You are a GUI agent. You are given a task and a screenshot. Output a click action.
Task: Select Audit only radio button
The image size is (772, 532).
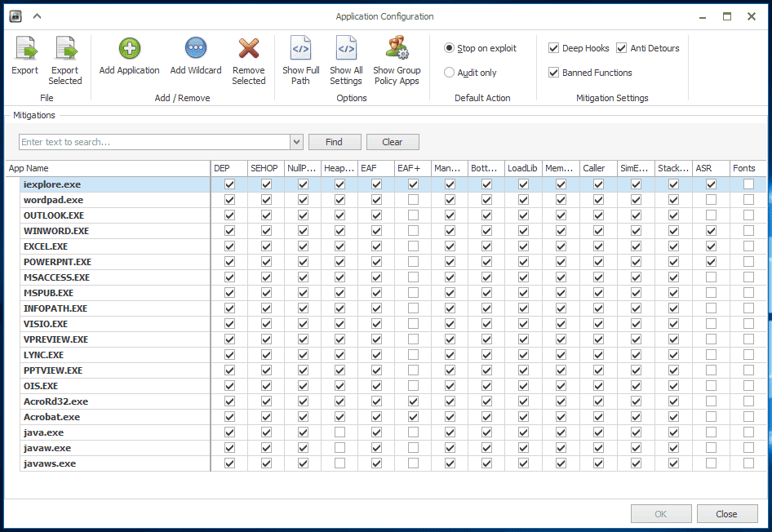[449, 73]
